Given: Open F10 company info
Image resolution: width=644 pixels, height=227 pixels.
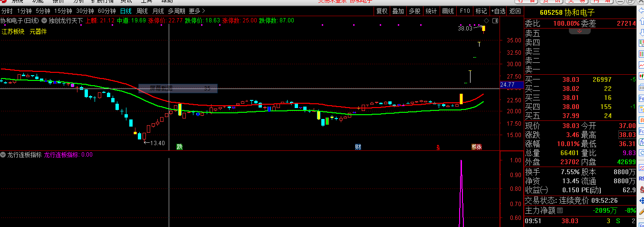Looking at the screenshot, I should point(465,11).
